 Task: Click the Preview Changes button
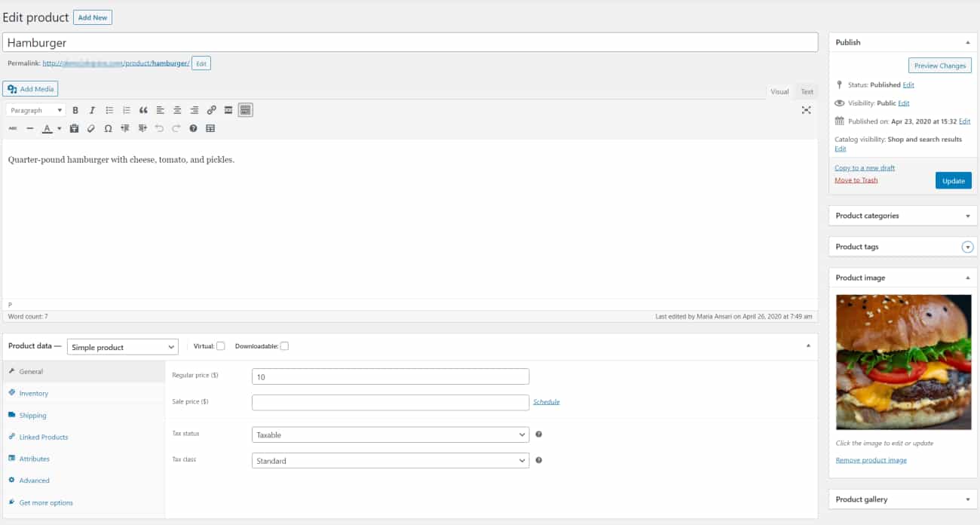[x=940, y=66]
